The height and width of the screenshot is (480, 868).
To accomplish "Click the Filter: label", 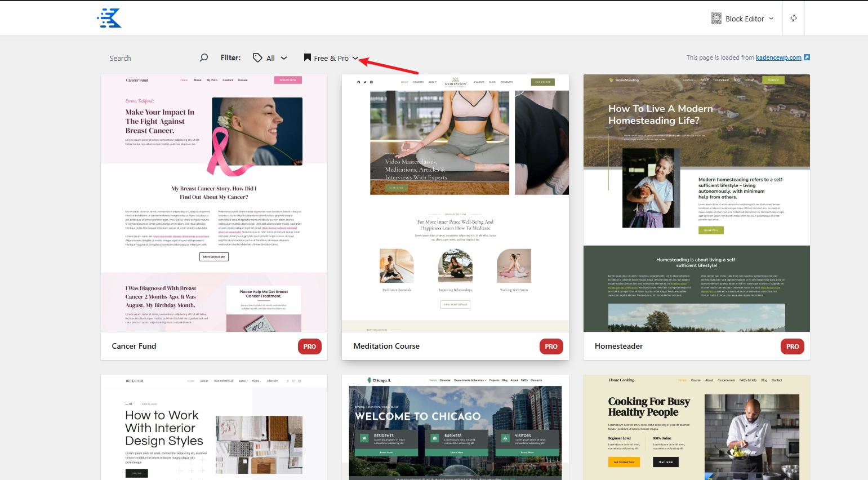I will coord(230,57).
